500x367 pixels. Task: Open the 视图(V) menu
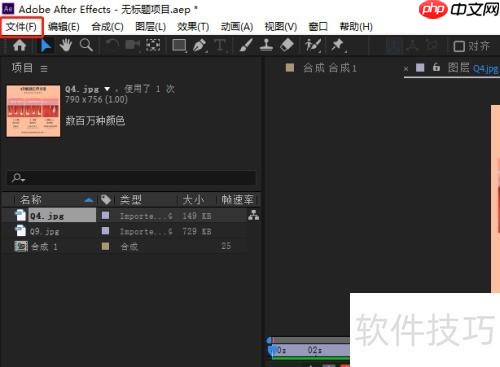click(x=281, y=27)
